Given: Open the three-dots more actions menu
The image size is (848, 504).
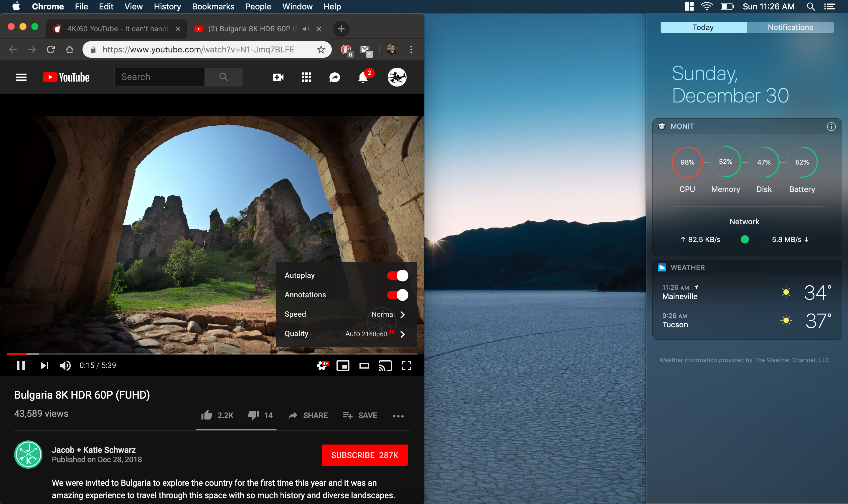Looking at the screenshot, I should click(x=398, y=416).
